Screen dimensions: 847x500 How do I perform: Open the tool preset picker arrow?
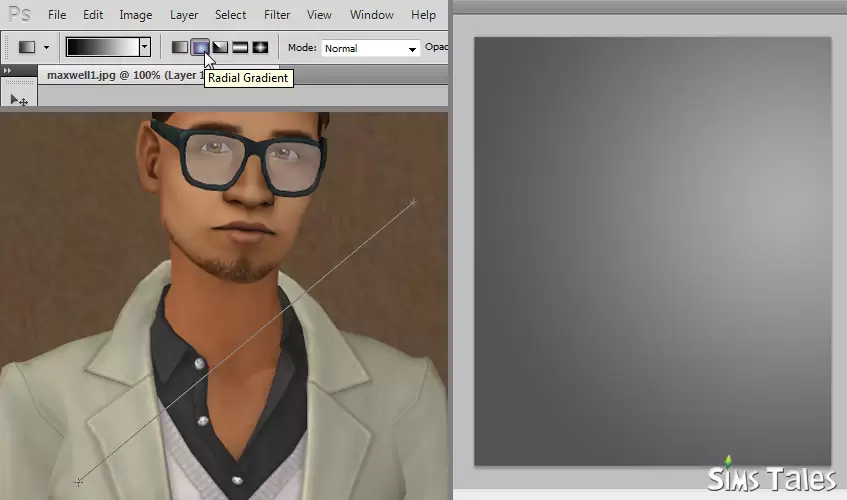(46, 48)
